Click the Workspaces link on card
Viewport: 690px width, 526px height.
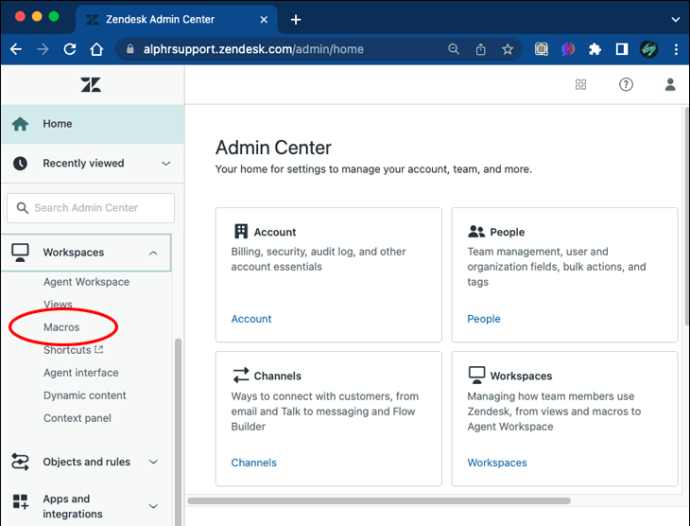tap(497, 463)
